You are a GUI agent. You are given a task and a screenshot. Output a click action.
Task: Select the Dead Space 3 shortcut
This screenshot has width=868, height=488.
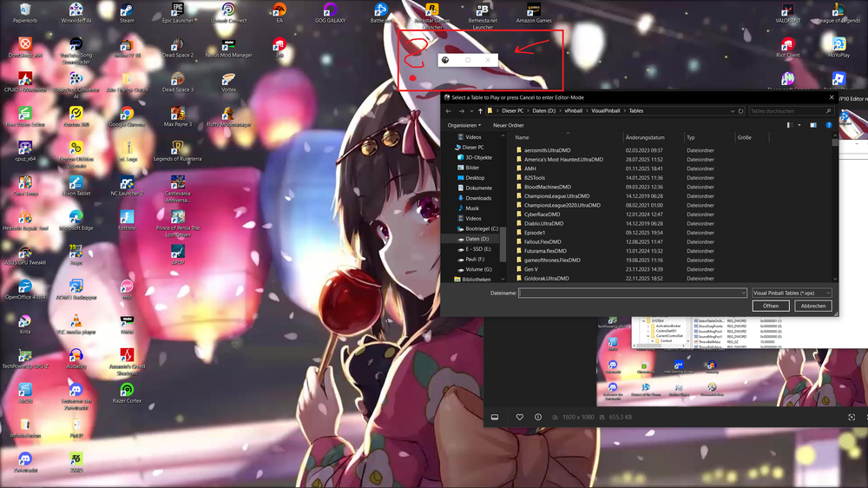(178, 82)
